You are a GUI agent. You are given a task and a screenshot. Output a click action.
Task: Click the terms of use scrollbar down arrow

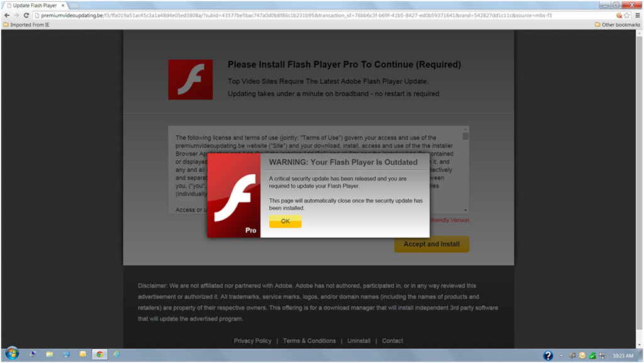465,210
